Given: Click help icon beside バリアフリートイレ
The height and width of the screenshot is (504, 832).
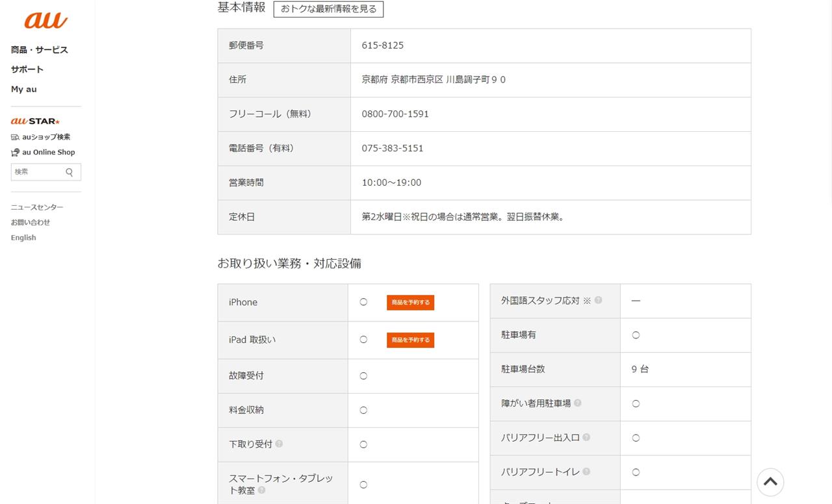Looking at the screenshot, I should pos(586,472).
